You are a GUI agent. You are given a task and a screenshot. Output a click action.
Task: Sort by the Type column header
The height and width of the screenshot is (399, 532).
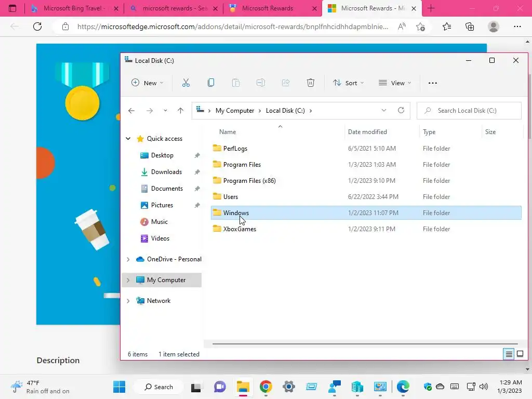[429, 132]
